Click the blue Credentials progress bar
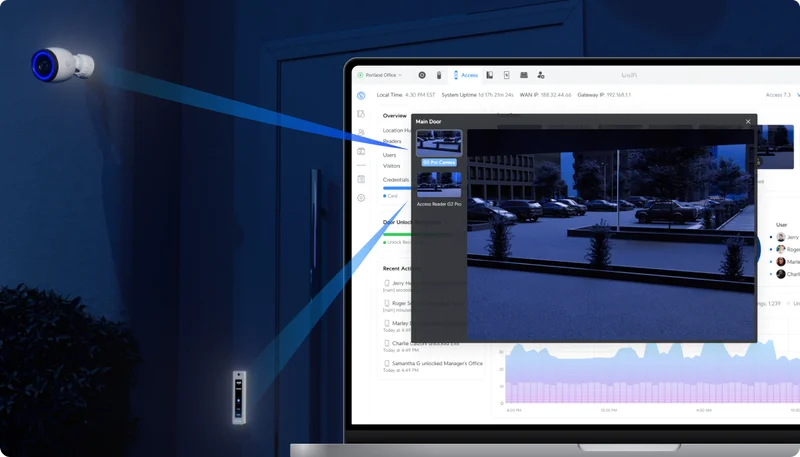 point(396,188)
